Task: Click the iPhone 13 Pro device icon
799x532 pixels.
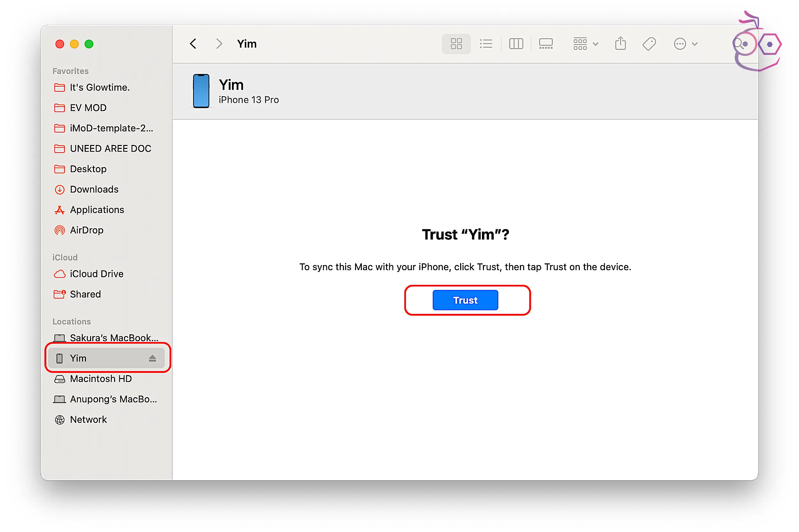Action: coord(201,91)
